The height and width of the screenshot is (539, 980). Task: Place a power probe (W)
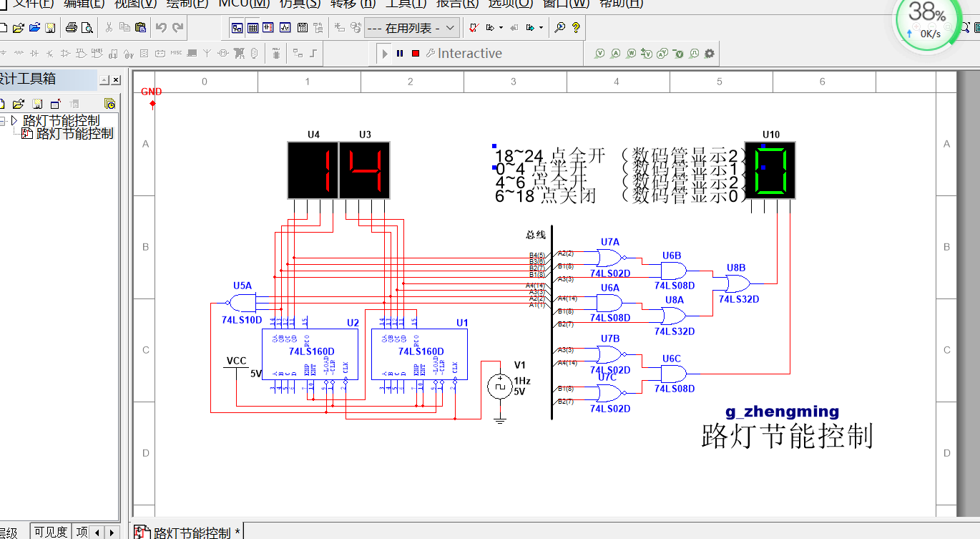click(632, 54)
